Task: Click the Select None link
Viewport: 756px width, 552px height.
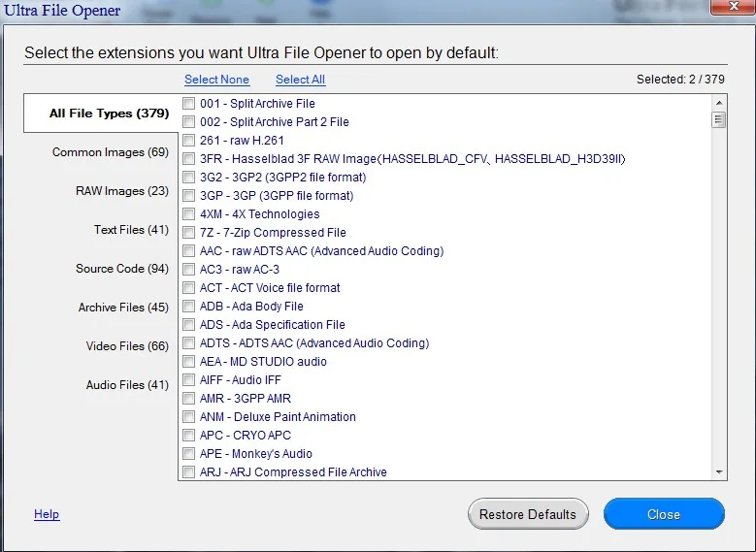Action: tap(217, 80)
